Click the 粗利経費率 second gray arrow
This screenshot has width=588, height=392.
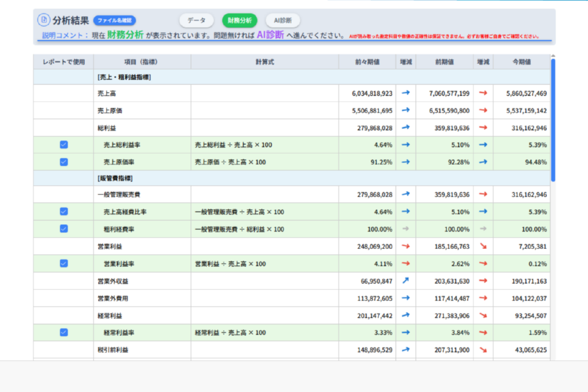pos(483,229)
